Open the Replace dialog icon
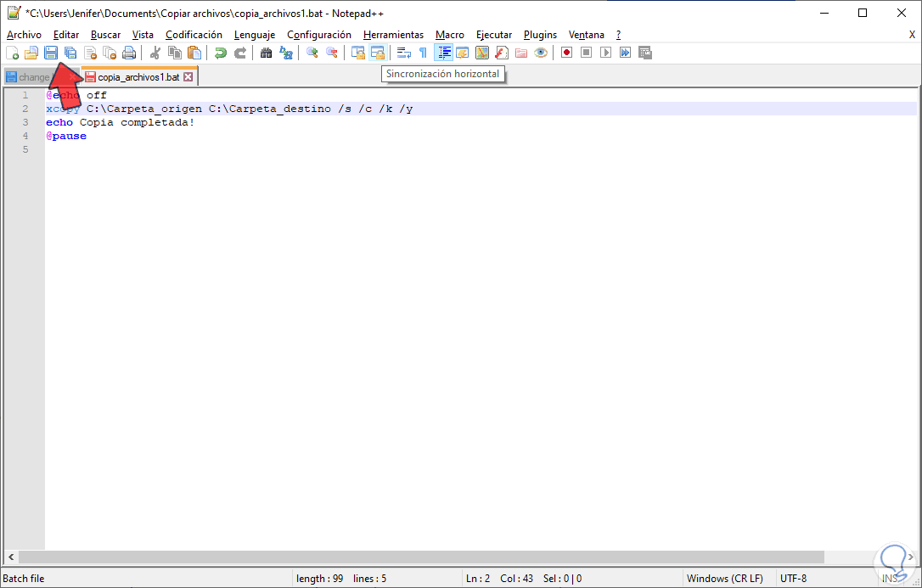The image size is (922, 588). 286,53
